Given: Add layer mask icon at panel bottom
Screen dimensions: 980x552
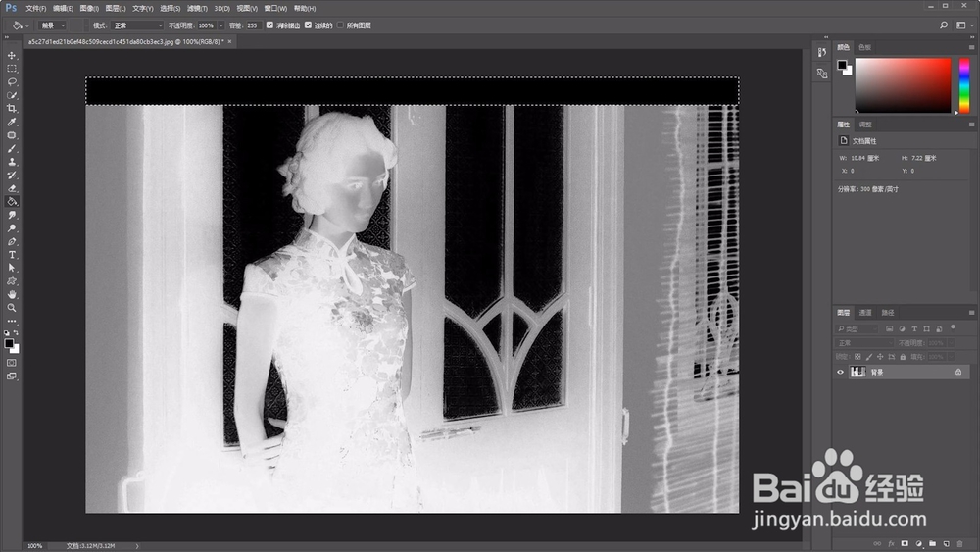Looking at the screenshot, I should [905, 544].
